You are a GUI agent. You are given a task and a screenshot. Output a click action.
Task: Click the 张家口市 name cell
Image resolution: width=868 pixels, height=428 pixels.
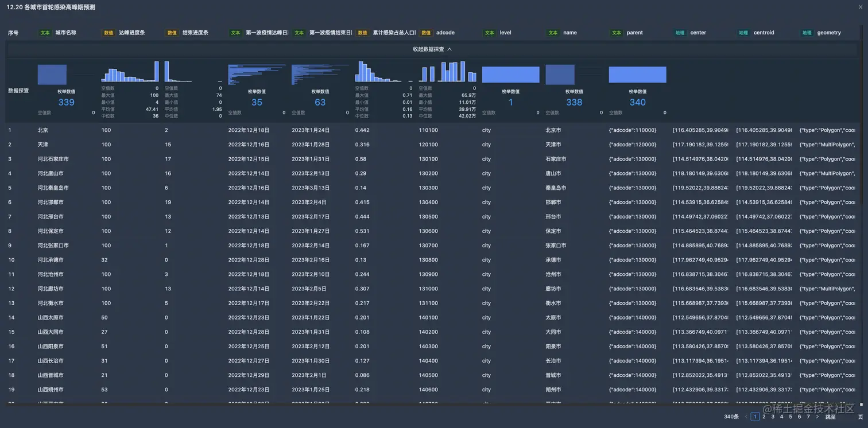556,246
